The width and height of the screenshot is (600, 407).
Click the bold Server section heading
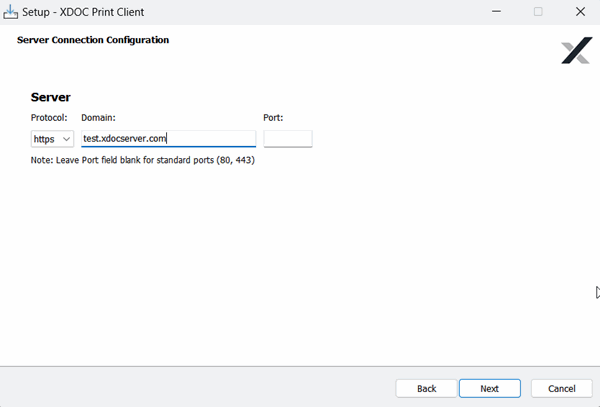51,97
